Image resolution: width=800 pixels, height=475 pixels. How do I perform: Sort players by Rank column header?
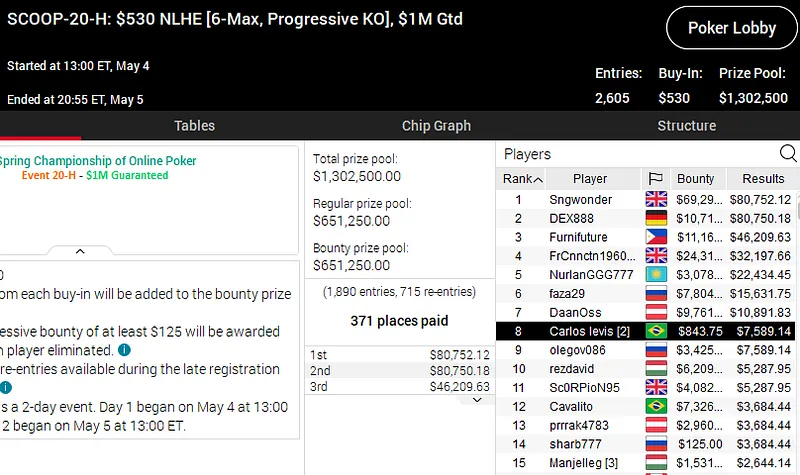523,179
